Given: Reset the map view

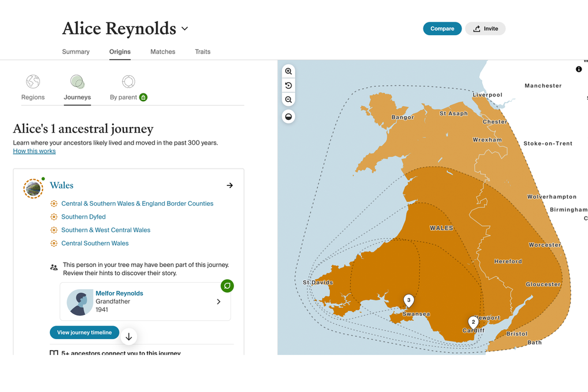Looking at the screenshot, I should click(x=288, y=85).
